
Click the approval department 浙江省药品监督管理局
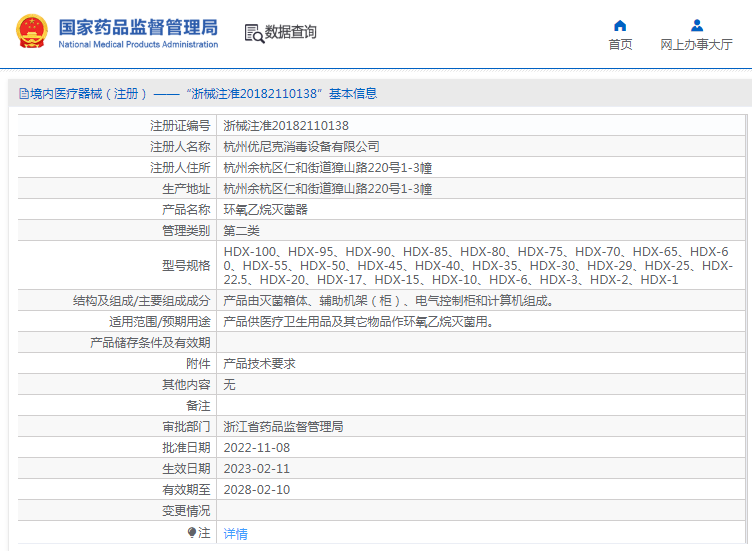pos(283,427)
